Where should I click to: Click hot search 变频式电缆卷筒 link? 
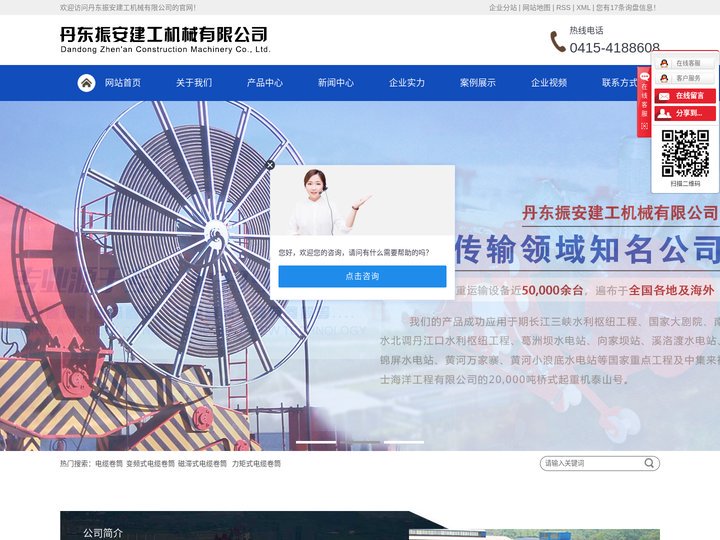coord(150,464)
